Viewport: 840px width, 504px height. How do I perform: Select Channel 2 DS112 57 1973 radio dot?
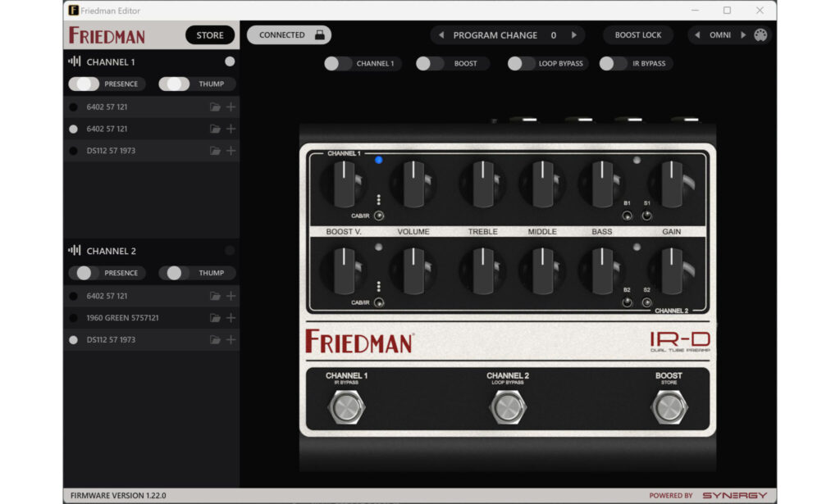(x=73, y=340)
